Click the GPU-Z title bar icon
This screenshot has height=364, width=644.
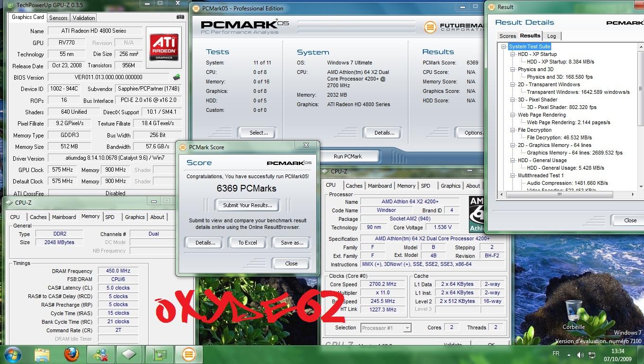(x=10, y=5)
